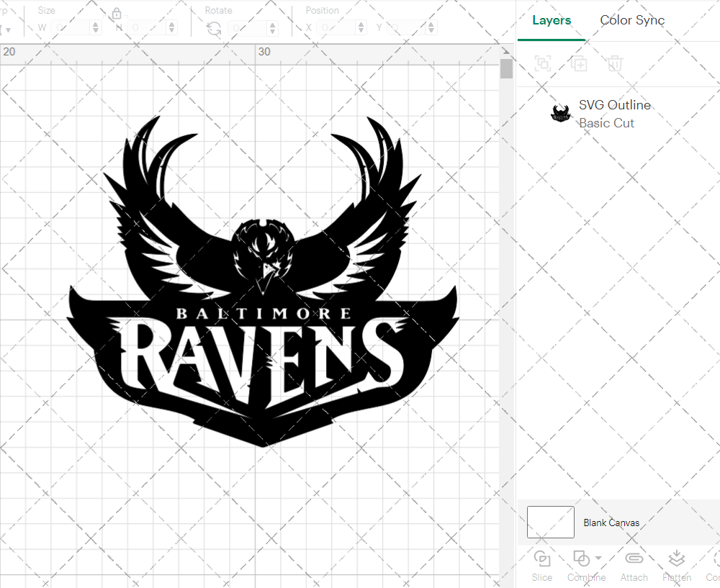Click the duplicate layer icon
This screenshot has height=588, width=720.
pos(579,64)
